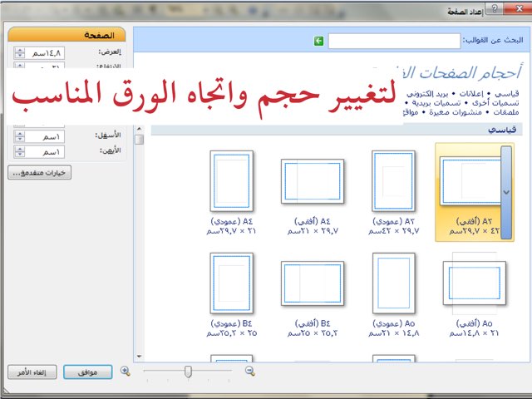Click the zoom out magnifier icon

[x=250, y=372]
